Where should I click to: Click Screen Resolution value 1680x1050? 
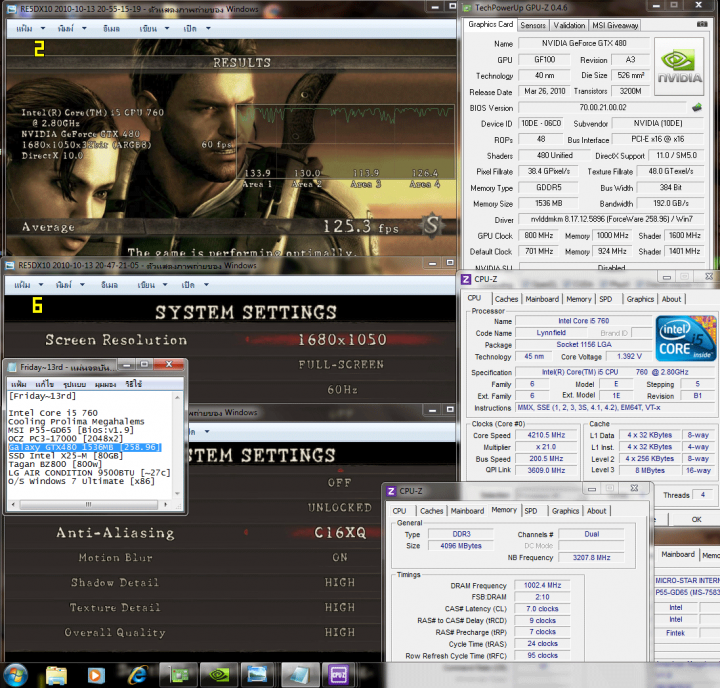tap(342, 339)
